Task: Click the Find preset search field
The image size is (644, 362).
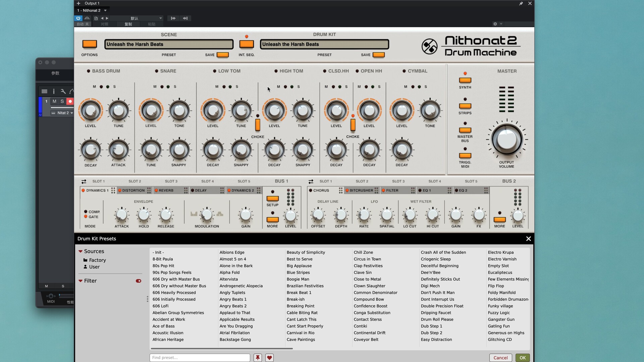Action: coord(200,358)
